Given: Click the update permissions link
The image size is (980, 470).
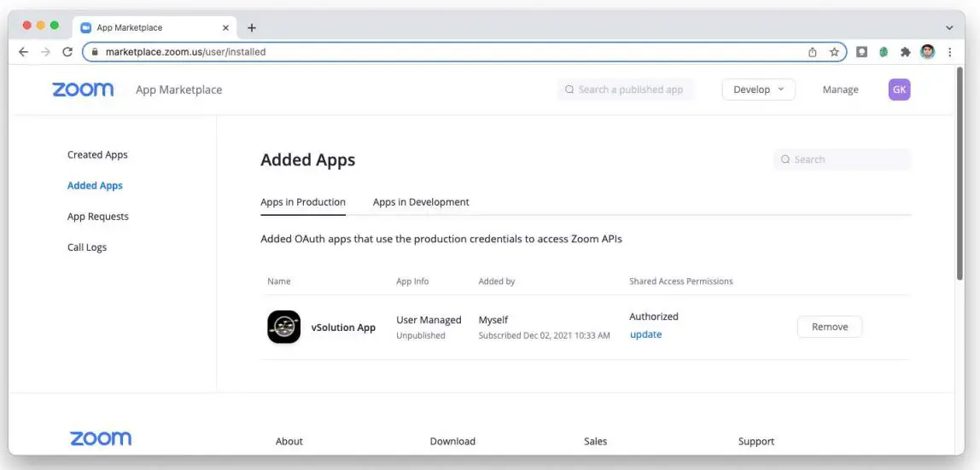Looking at the screenshot, I should point(645,334).
